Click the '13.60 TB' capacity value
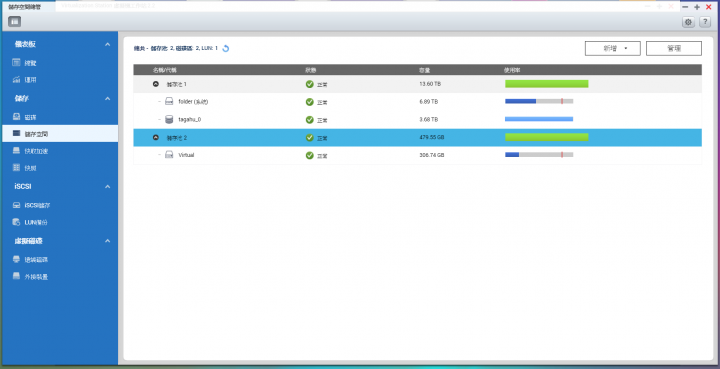This screenshot has width=720, height=369. [x=430, y=84]
